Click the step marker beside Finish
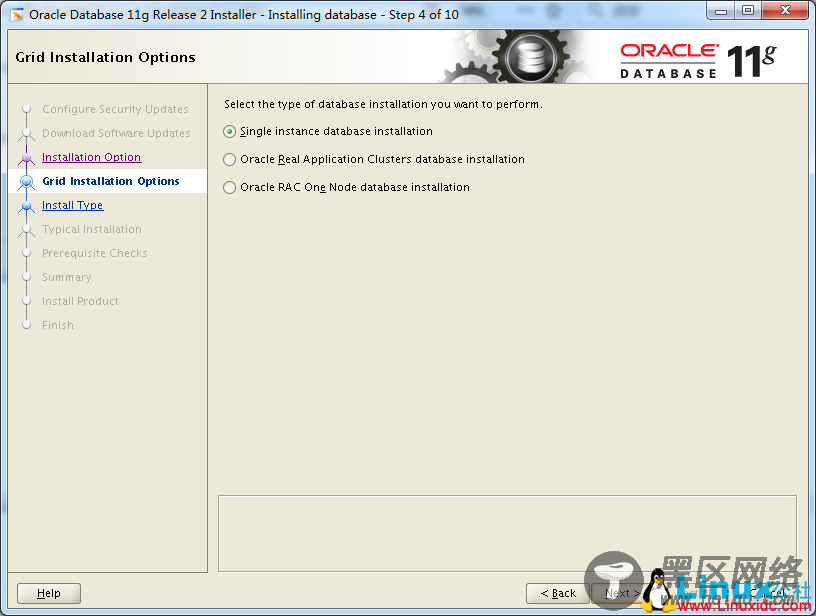The height and width of the screenshot is (616, 816). point(27,325)
